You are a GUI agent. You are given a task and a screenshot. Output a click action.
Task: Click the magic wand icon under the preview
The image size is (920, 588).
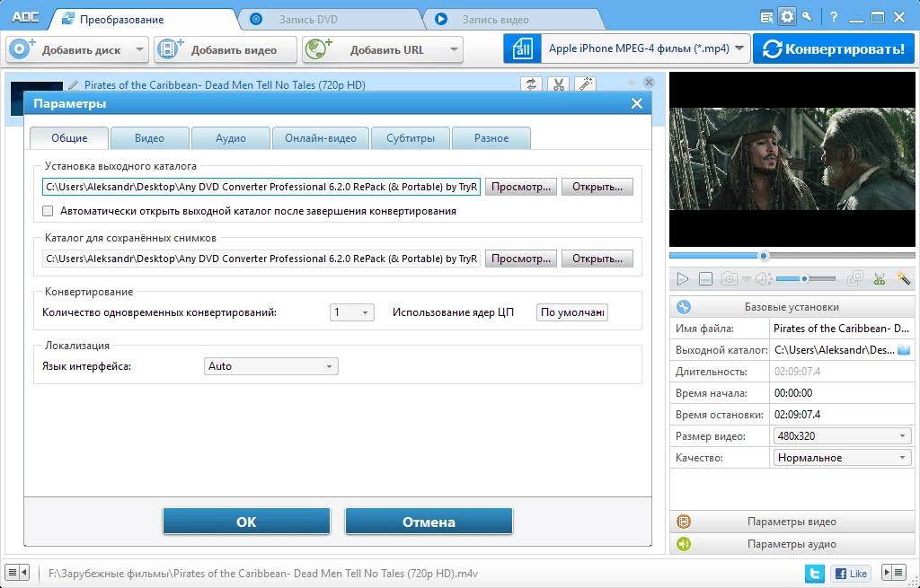tap(902, 278)
